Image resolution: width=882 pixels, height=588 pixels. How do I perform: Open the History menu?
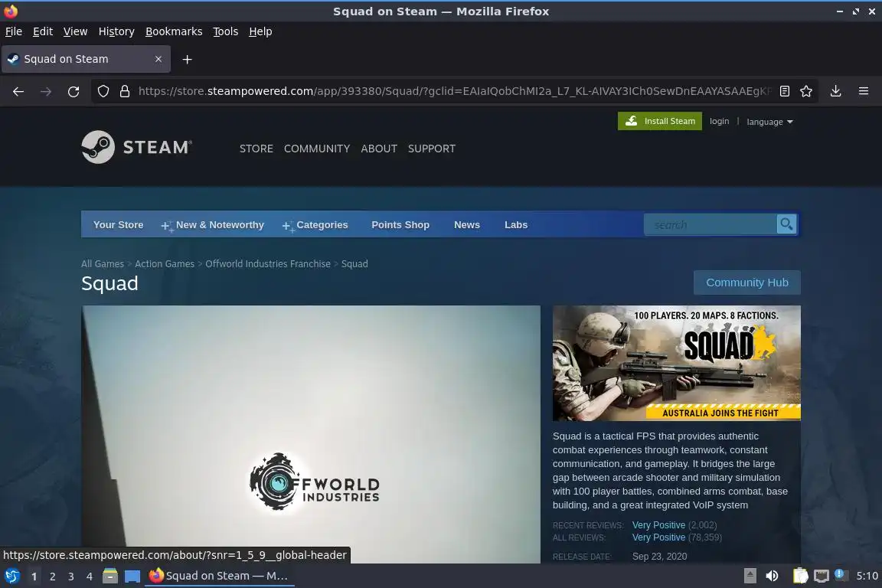point(116,31)
